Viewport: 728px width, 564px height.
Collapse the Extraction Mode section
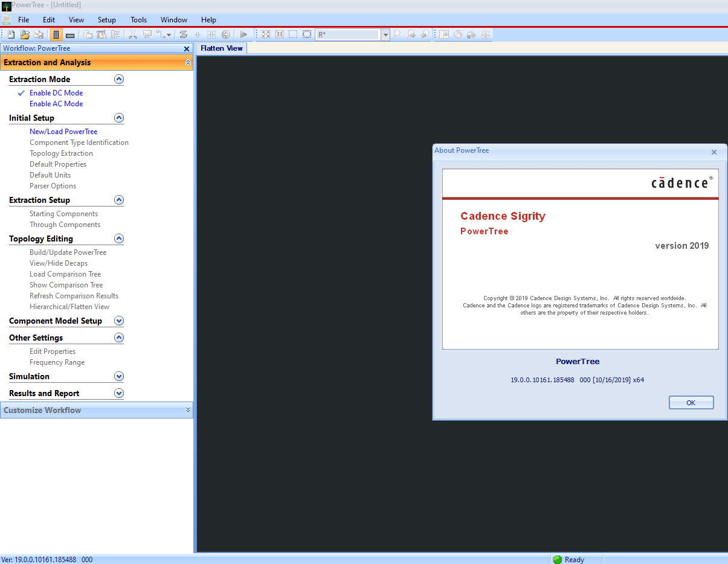[x=119, y=79]
